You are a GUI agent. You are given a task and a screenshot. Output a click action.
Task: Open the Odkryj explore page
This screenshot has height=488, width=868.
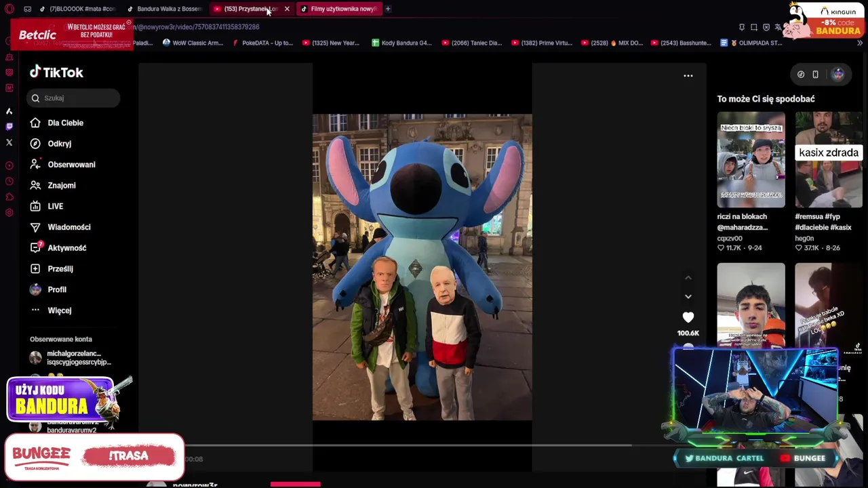pos(51,144)
